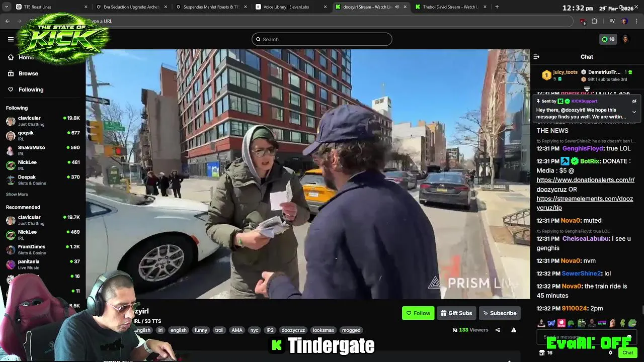
Task: Open the KICKs balance badge showing 16
Action: pyautogui.click(x=608, y=39)
